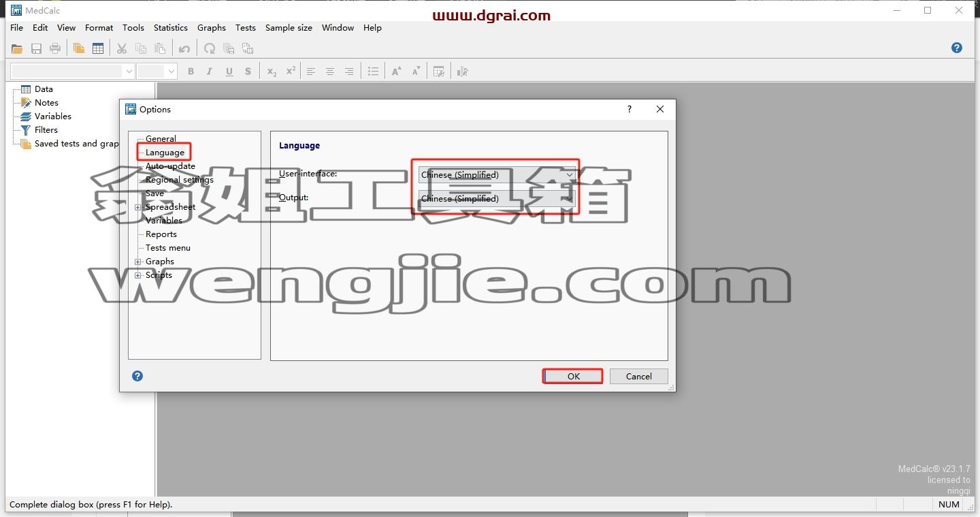The height and width of the screenshot is (517, 980).
Task: Expand the Spreadsheet options node
Action: (x=138, y=207)
